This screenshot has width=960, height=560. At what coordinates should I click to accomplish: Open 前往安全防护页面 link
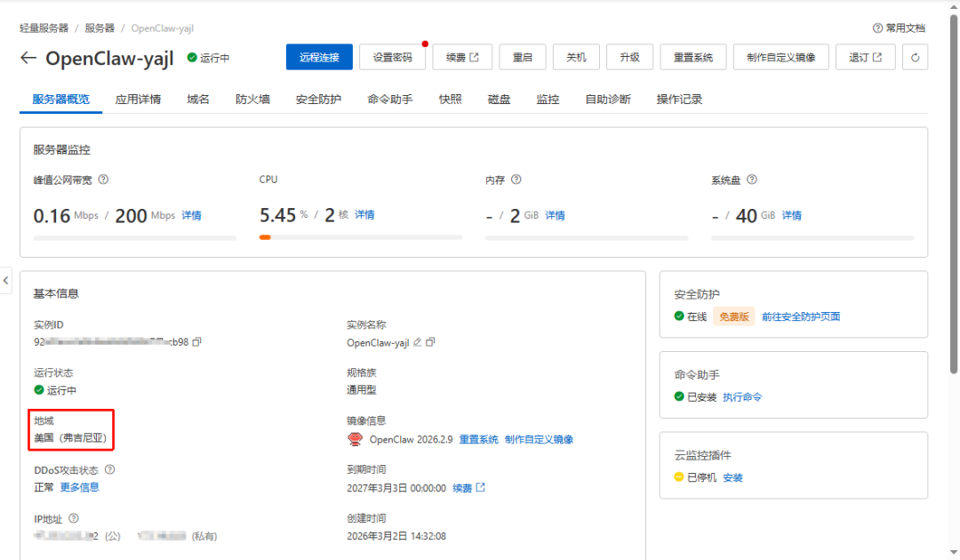pyautogui.click(x=801, y=316)
